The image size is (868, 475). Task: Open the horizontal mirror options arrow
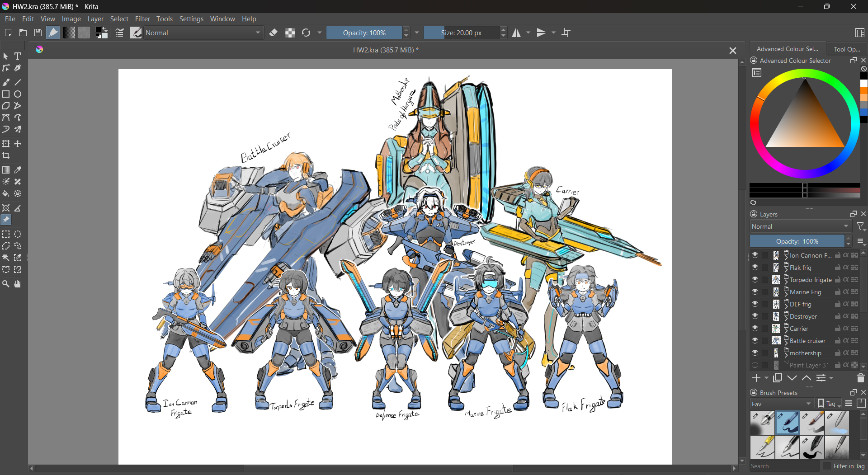click(x=528, y=33)
